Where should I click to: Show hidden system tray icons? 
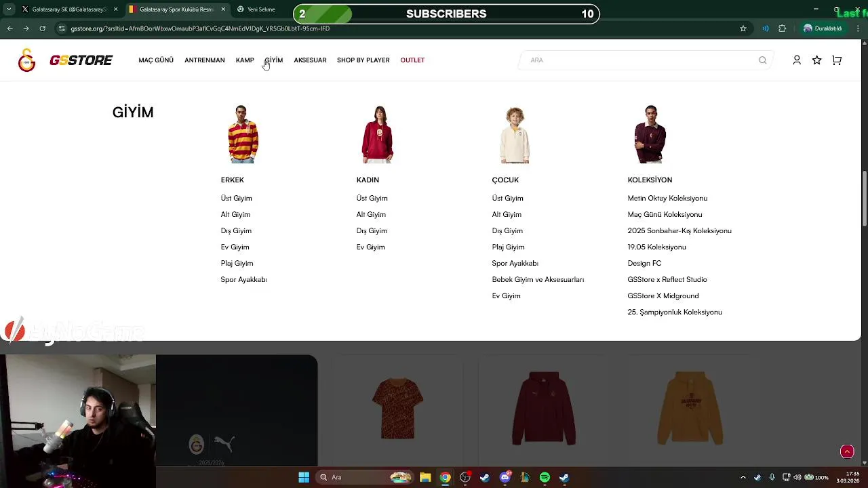pos(743,477)
